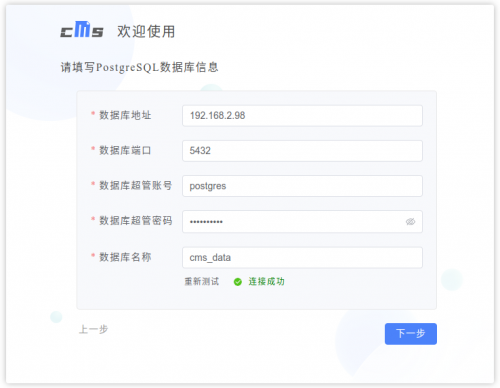The height and width of the screenshot is (388, 500).
Task: Focus the superuser password field
Action: [302, 221]
